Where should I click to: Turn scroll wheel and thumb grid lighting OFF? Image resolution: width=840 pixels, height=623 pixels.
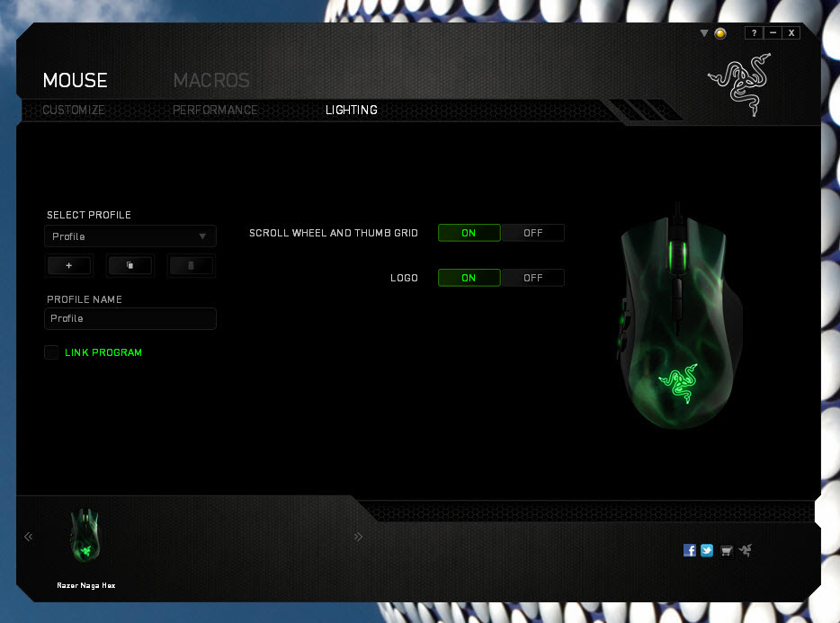[533, 233]
